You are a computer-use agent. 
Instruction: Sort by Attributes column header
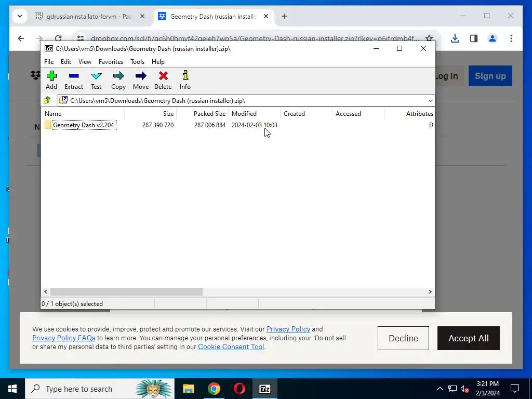click(x=409, y=114)
